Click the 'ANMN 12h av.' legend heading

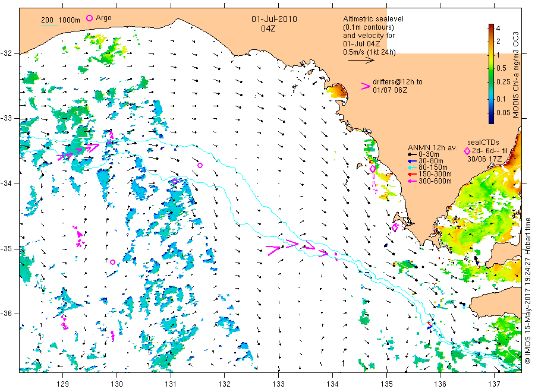tap(433, 148)
